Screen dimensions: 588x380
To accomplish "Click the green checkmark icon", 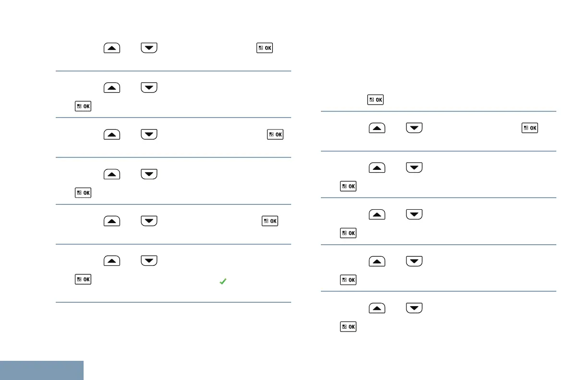I will pos(222,282).
